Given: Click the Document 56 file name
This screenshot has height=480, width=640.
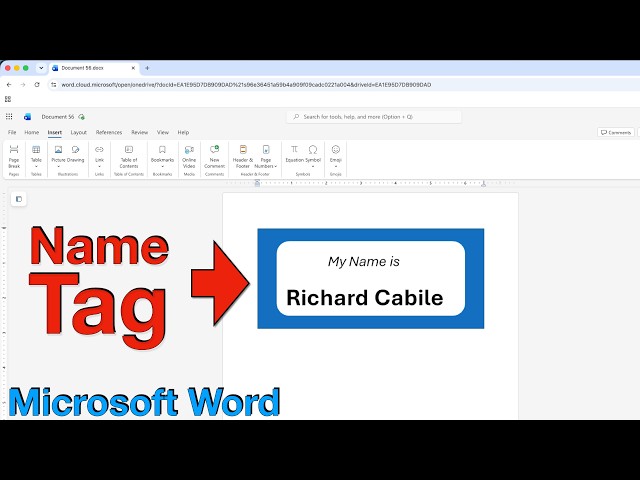Looking at the screenshot, I should tap(58, 117).
